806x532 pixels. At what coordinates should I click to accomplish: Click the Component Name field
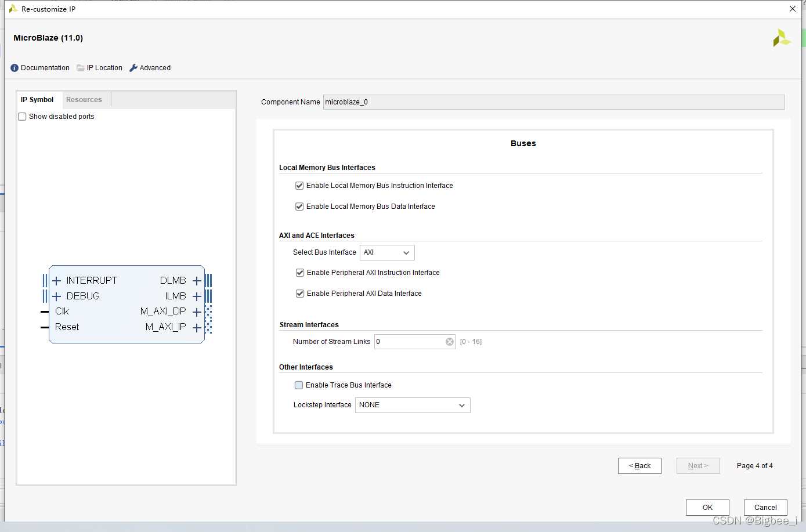point(554,102)
